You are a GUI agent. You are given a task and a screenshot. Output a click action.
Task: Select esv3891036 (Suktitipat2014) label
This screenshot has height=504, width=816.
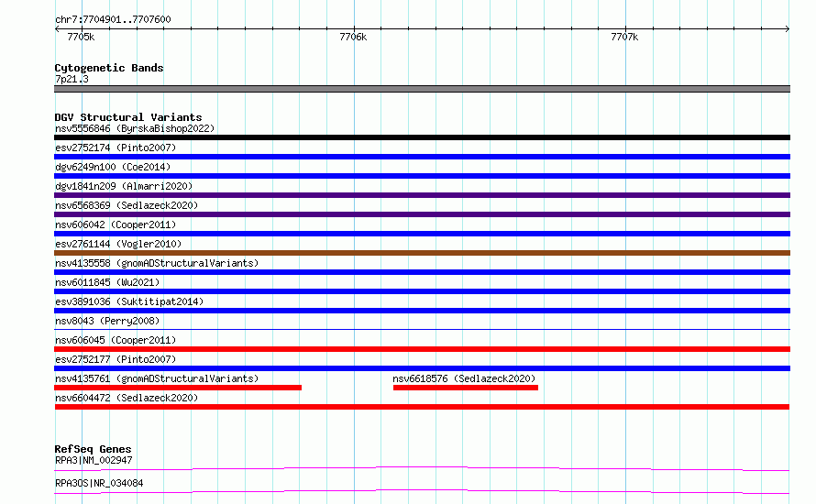129,301
